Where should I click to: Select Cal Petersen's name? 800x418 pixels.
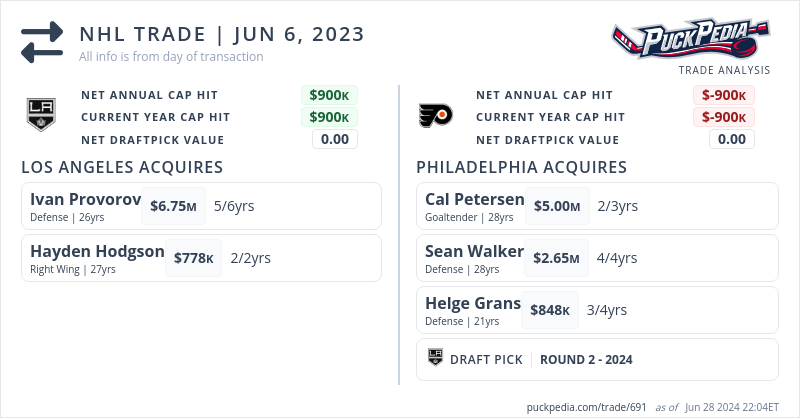pos(474,198)
